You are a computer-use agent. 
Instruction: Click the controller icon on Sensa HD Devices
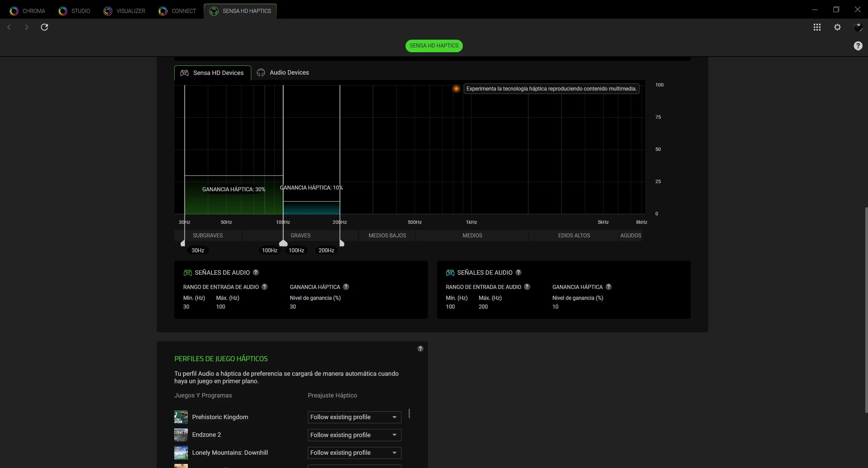pos(184,73)
